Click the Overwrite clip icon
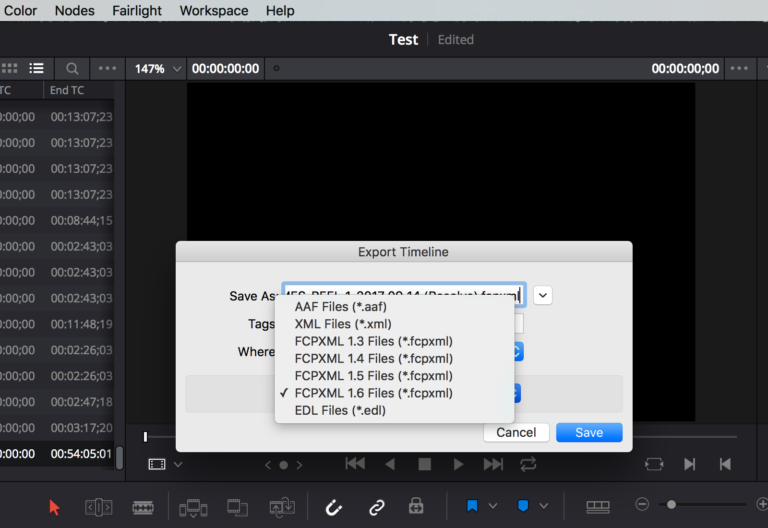Viewport: 768px width, 528px height. point(237,507)
